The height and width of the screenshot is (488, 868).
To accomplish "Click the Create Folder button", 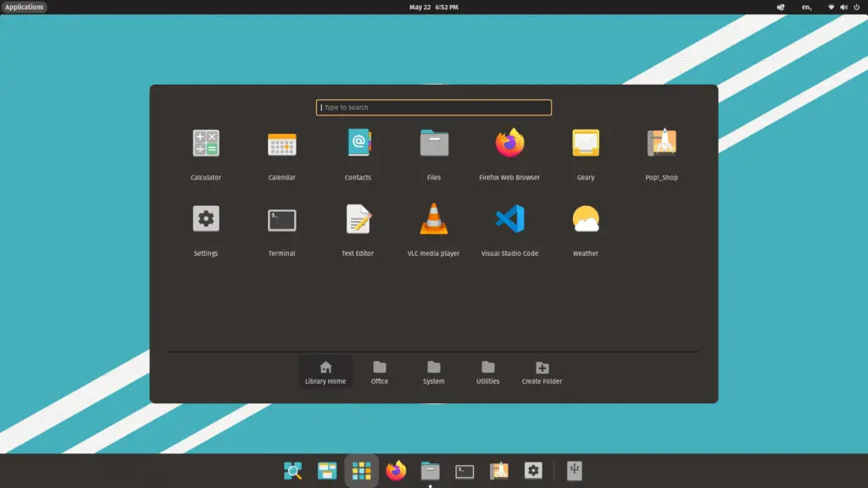I will [x=542, y=372].
